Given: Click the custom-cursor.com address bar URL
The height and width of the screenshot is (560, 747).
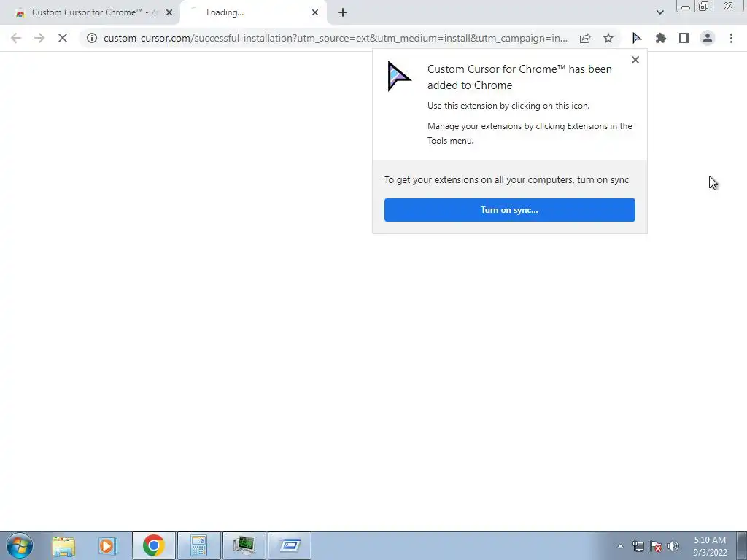Looking at the screenshot, I should click(x=336, y=38).
